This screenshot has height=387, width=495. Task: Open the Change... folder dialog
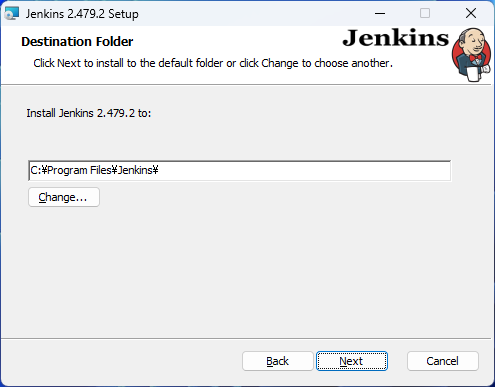tap(64, 197)
